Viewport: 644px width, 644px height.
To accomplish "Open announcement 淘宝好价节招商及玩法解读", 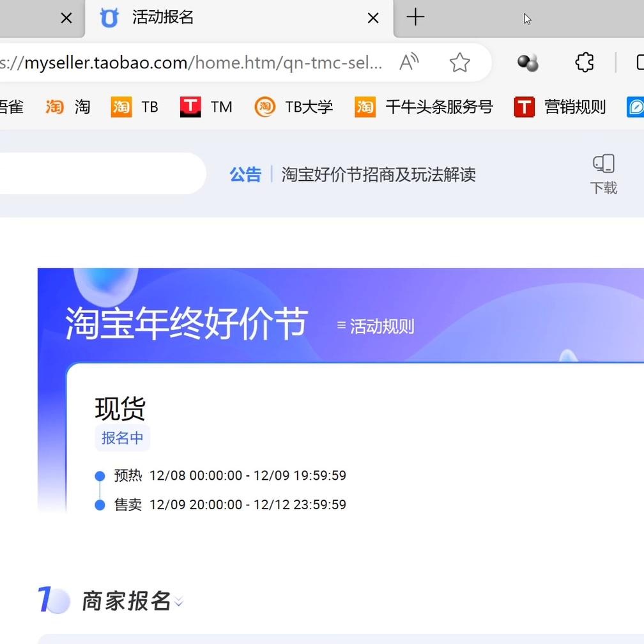I will pyautogui.click(x=378, y=174).
